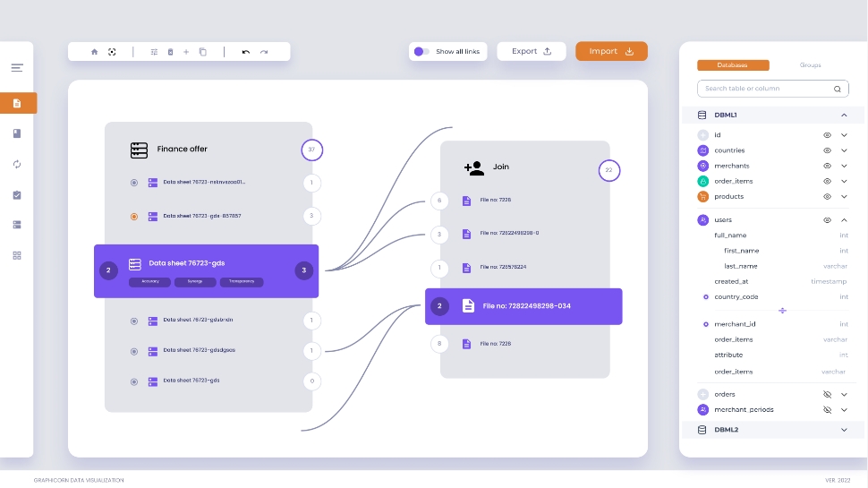
Task: Click the plus add icon in the toolbar
Action: coord(186,52)
